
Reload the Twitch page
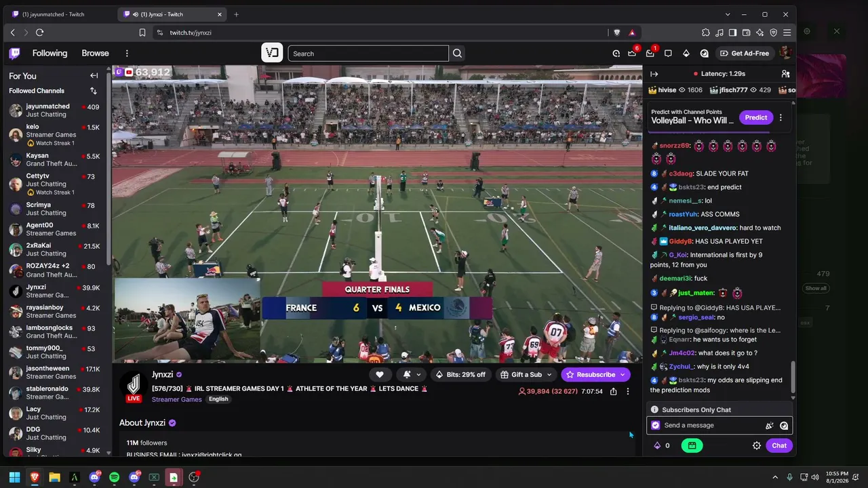(39, 33)
